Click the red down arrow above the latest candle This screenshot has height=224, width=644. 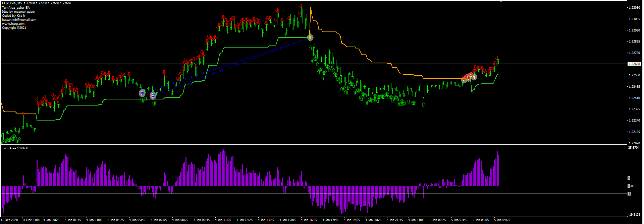[497, 58]
